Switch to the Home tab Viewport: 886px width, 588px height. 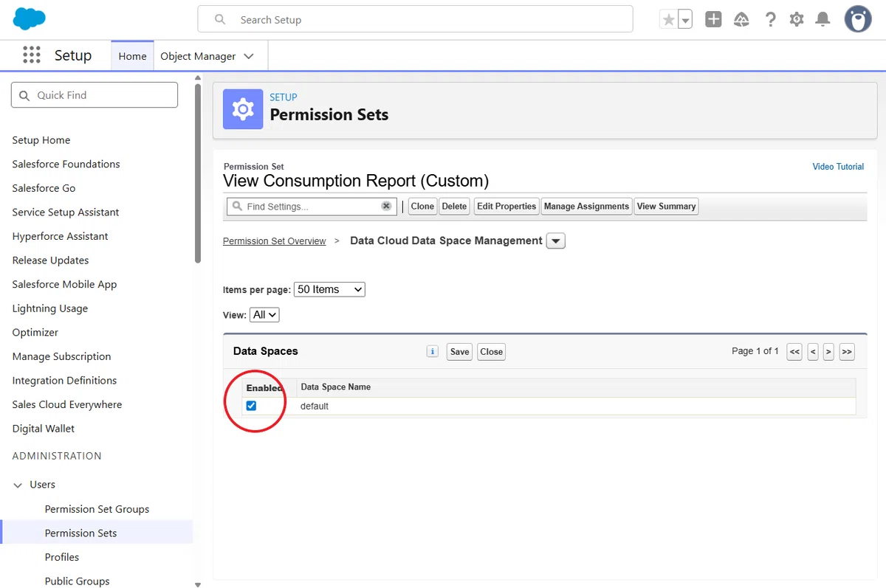tap(132, 56)
